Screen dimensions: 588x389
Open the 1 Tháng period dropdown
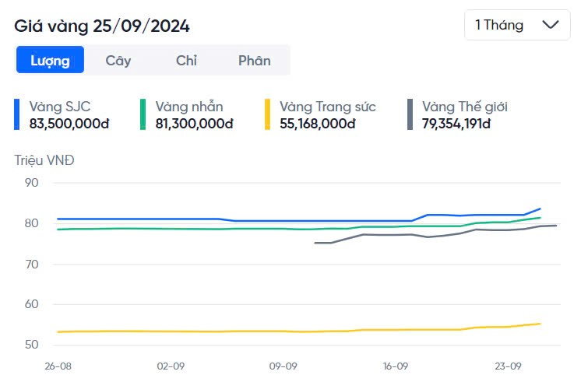click(x=517, y=25)
